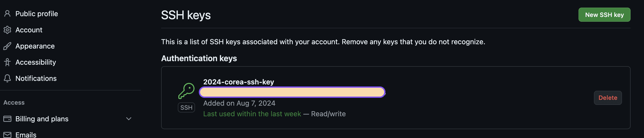
Task: Click the Billing credit card icon
Action: coord(7,119)
